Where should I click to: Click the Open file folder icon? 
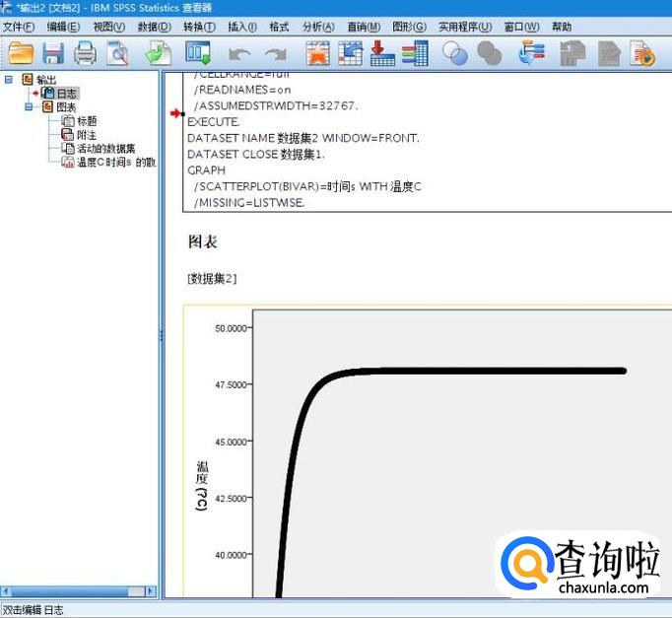(x=21, y=53)
